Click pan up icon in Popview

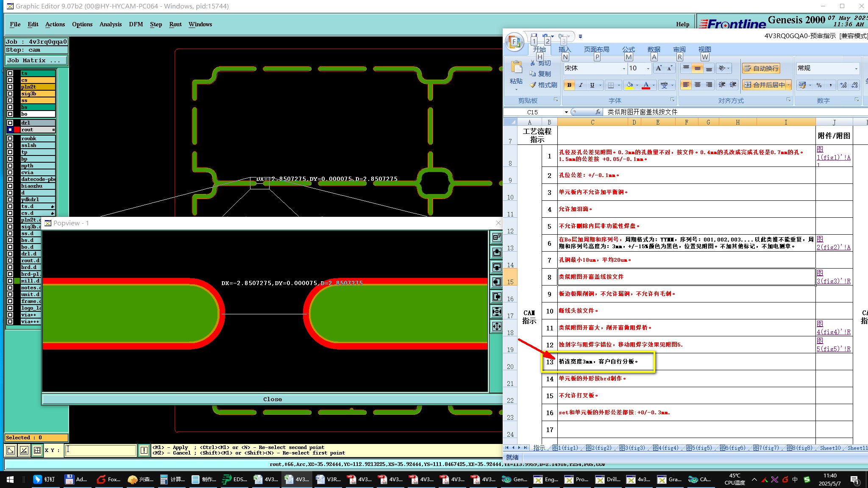(x=497, y=252)
